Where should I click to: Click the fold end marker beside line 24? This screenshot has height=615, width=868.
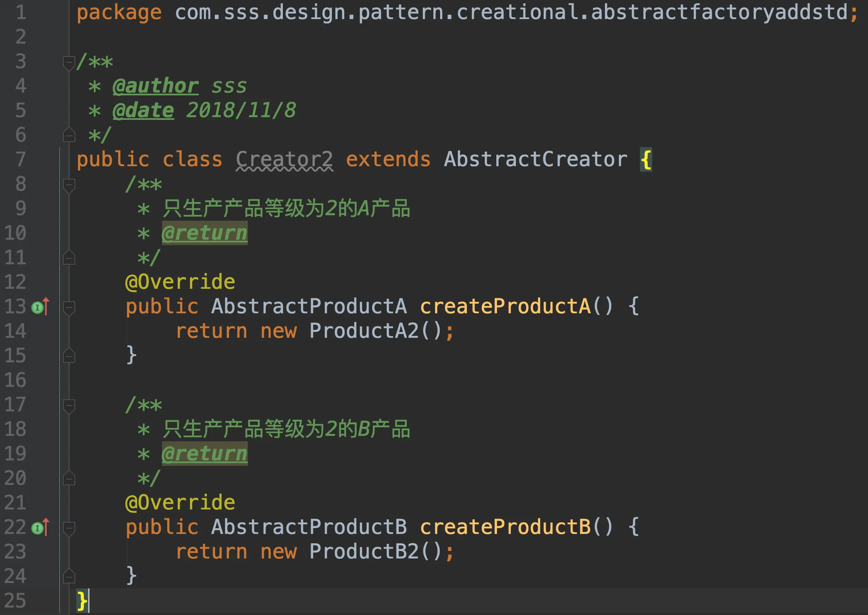point(68,577)
